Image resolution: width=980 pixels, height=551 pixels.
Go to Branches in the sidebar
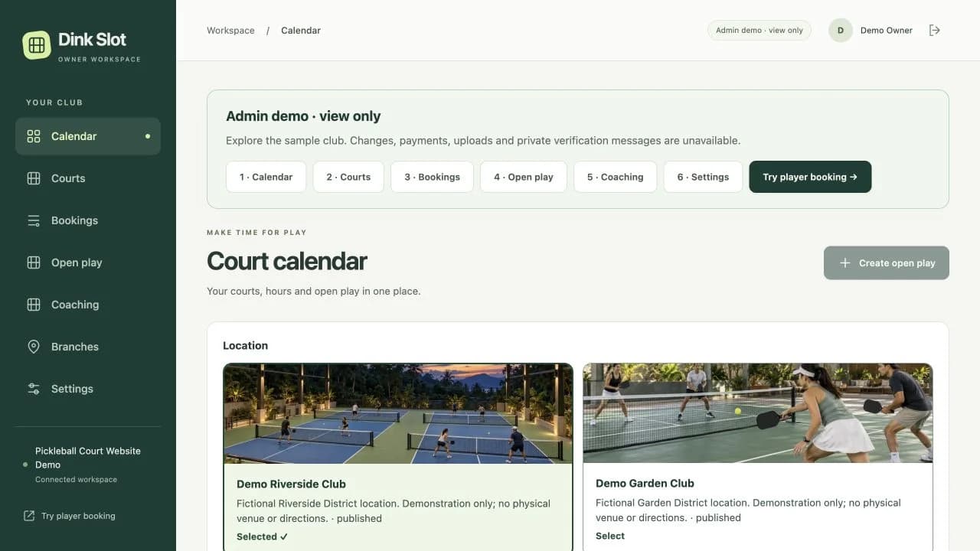[x=88, y=347]
